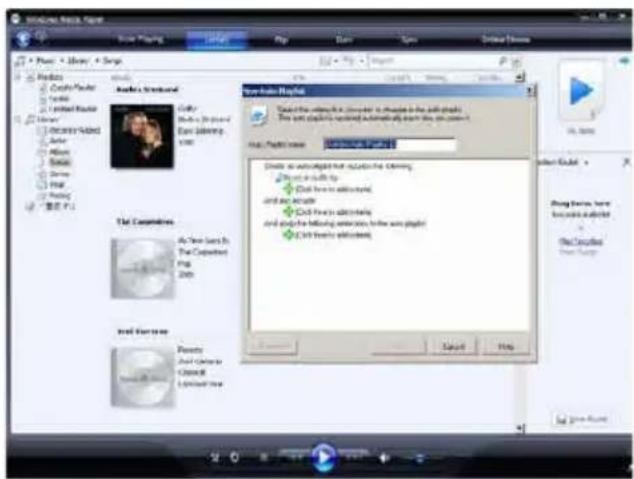Screen dimensions: 634x479
Task: Click the X to clear list pane
Action: point(627,162)
